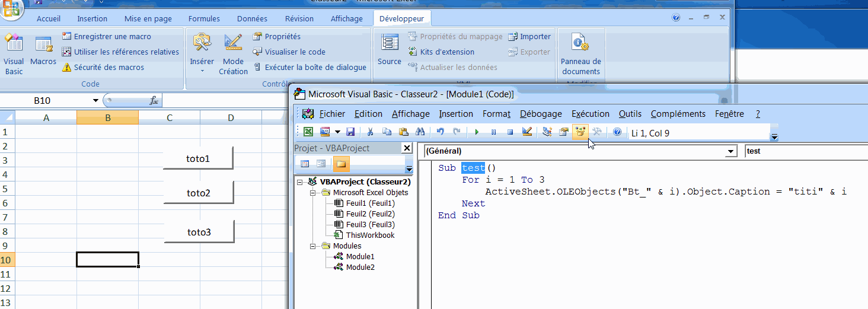Click View Code icon in Projet panel
This screenshot has height=309, width=868.
tap(305, 163)
